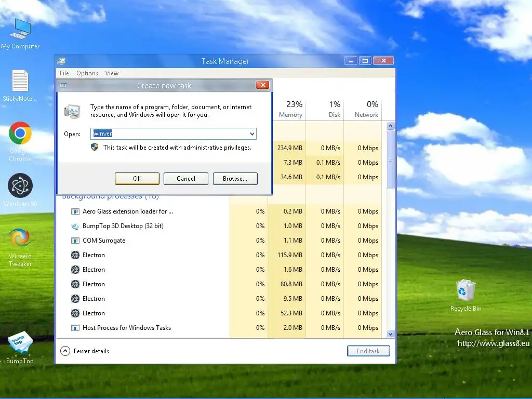Confirm new task with OK button
Screen dimensions: 532x399
click(137, 179)
